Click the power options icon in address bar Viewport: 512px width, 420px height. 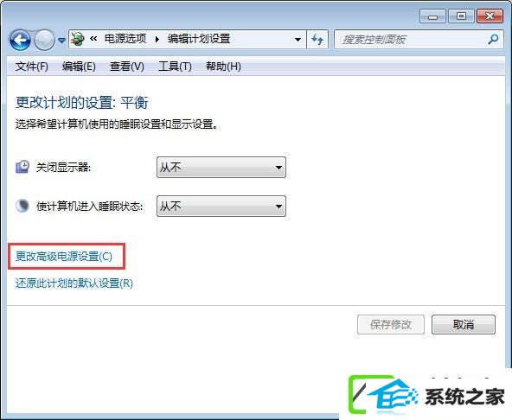pos(78,39)
